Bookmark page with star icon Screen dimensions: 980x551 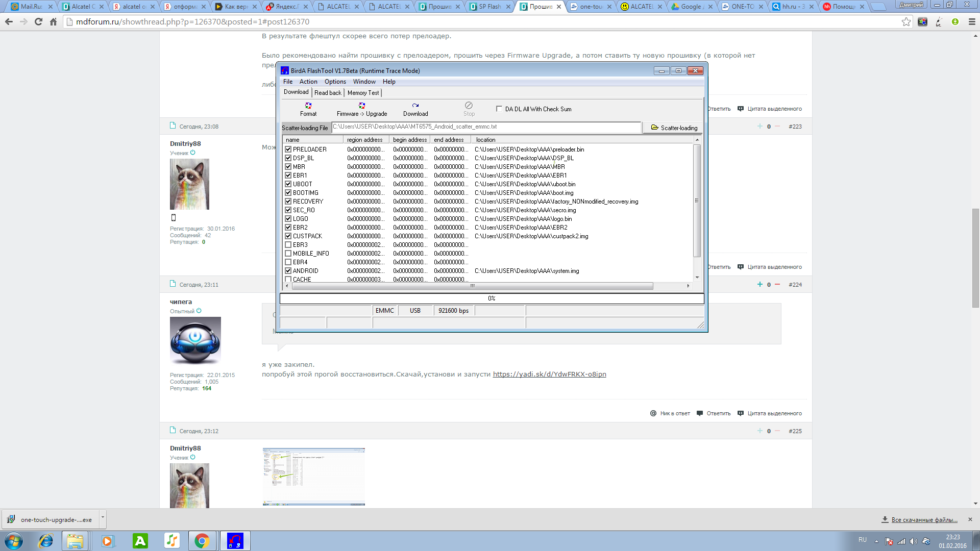click(906, 22)
